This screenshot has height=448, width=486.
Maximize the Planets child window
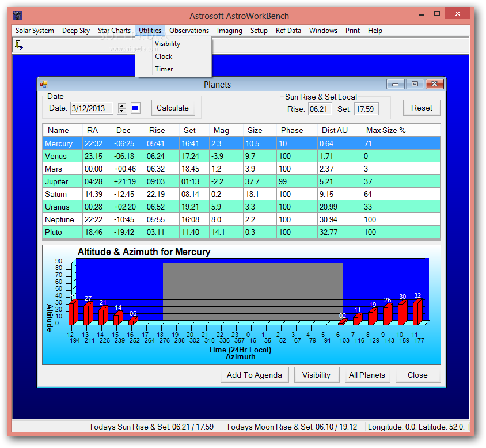pyautogui.click(x=415, y=84)
